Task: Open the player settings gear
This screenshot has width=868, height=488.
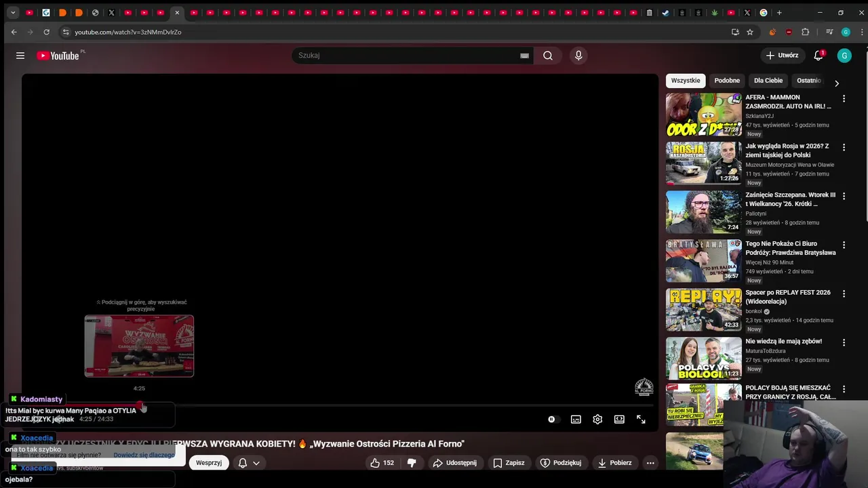Action: [x=597, y=420]
